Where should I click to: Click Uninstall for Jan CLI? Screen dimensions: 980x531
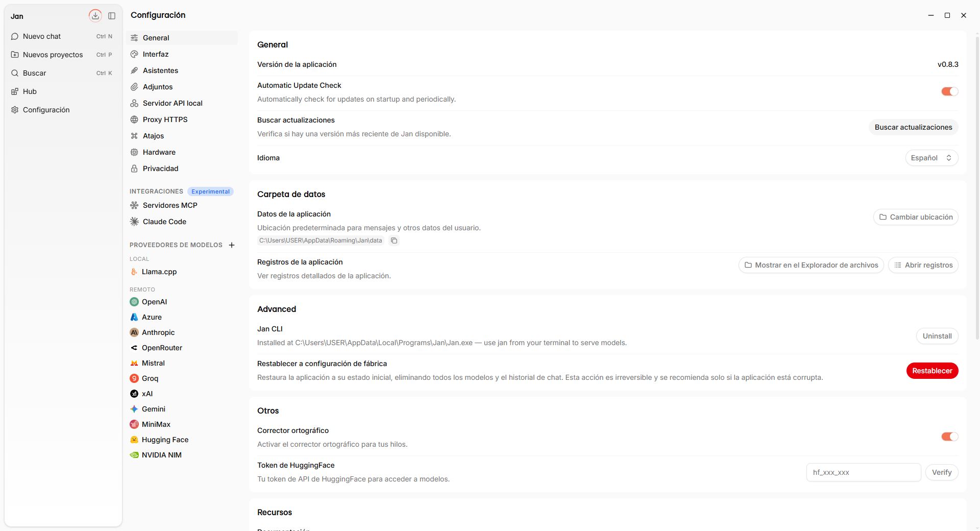(937, 336)
